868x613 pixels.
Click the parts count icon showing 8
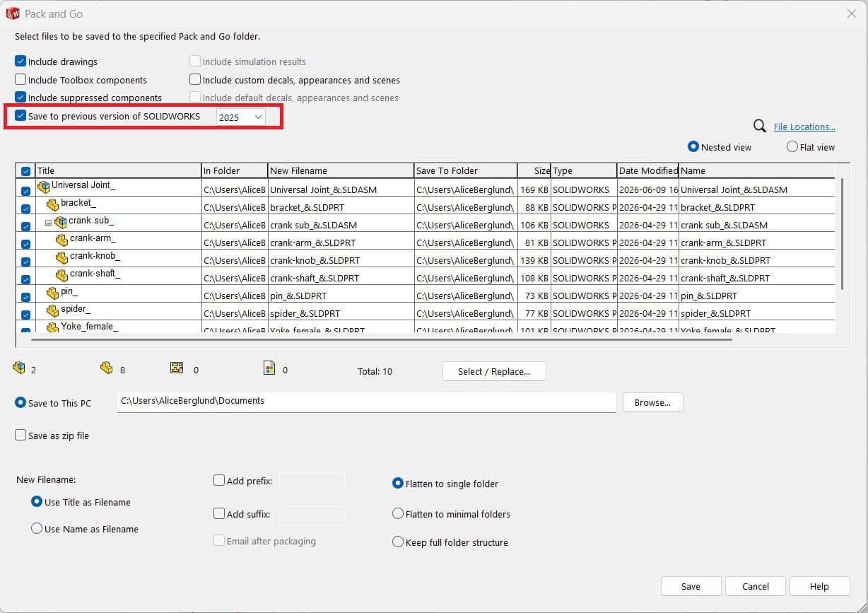pyautogui.click(x=106, y=368)
